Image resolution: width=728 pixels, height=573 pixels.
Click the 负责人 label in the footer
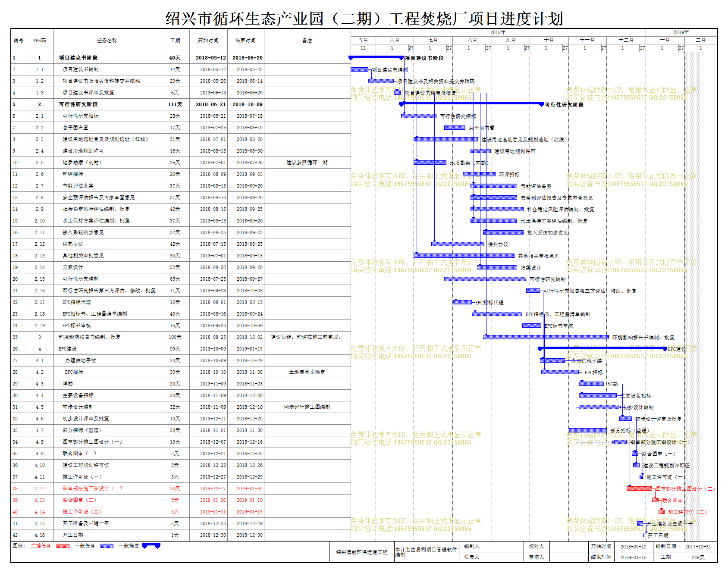pyautogui.click(x=472, y=557)
